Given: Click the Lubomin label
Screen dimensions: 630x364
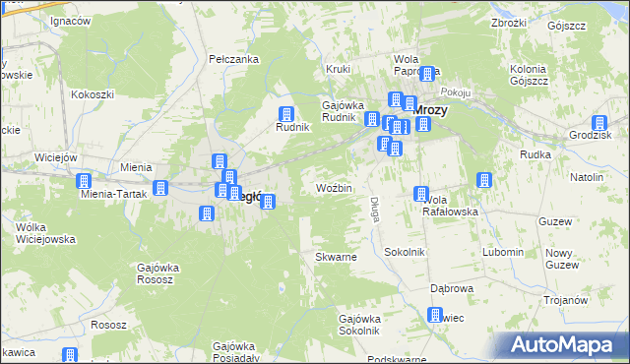Looking at the screenshot, I should (503, 253).
